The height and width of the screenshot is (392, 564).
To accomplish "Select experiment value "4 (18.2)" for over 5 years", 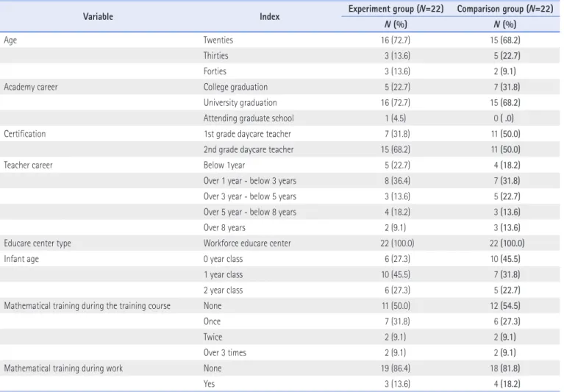I will click(397, 213).
